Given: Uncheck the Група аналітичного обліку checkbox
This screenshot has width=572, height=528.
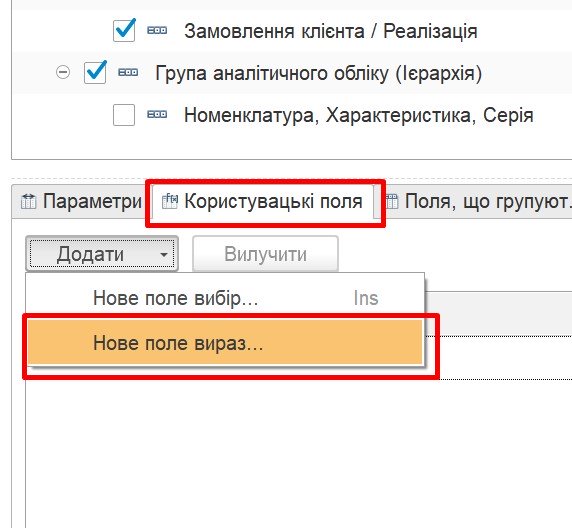Looking at the screenshot, I should (x=95, y=73).
